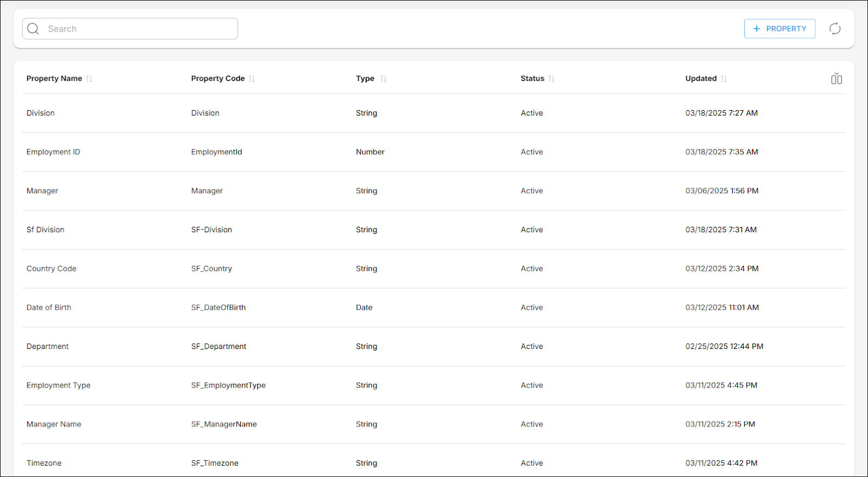Click the Sf Division row

click(x=46, y=230)
